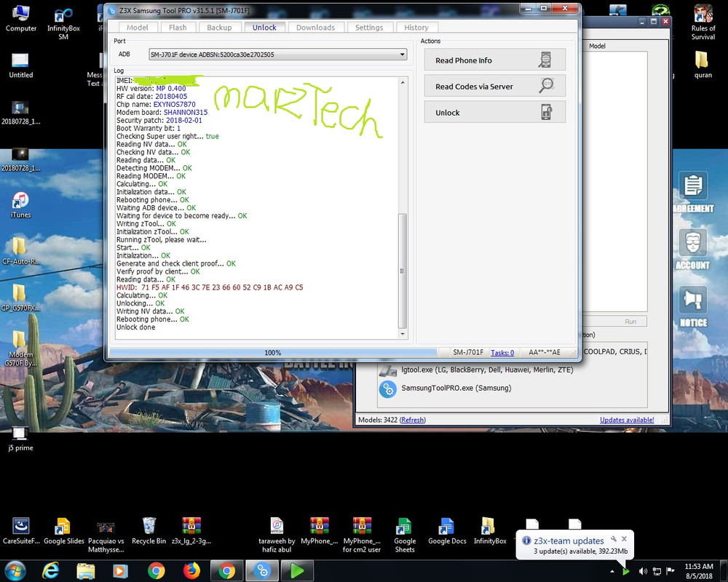Click the AGREEMENT icon in game launcher
The width and height of the screenshot is (728, 582).
(693, 192)
